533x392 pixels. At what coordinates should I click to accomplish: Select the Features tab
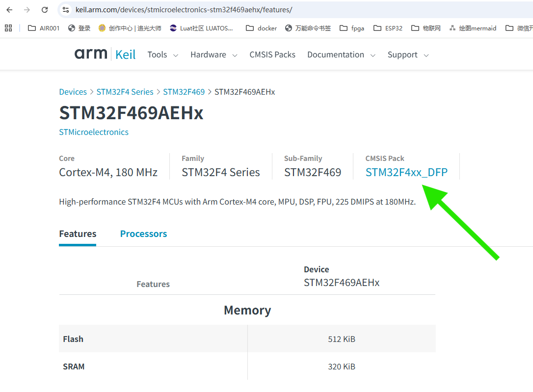pos(78,234)
